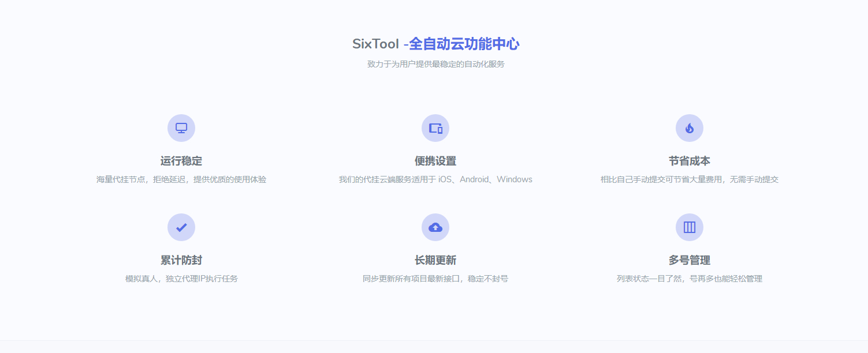
Task: Select the 长期更新 heading
Action: pyautogui.click(x=435, y=260)
